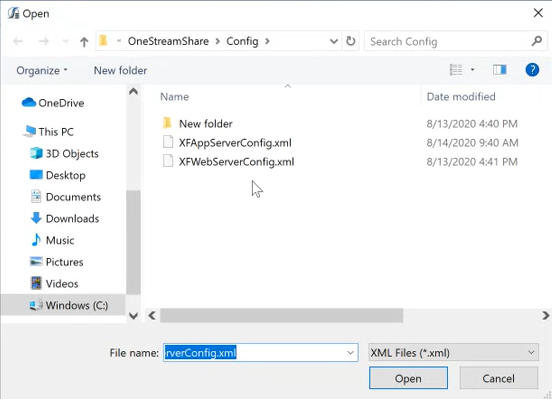Toggle the preview pane icon
This screenshot has height=399, width=552.
500,70
